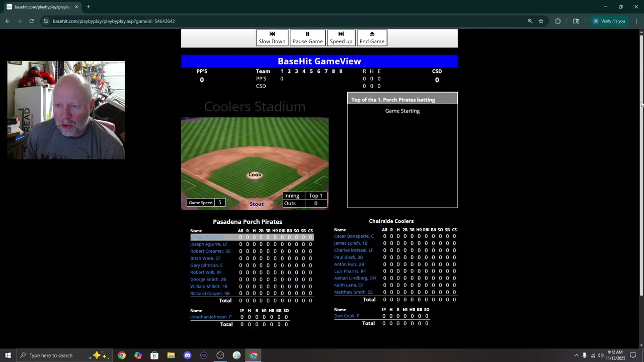The width and height of the screenshot is (644, 362).
Task: Click the Game Starting play-by-play text
Action: click(403, 111)
